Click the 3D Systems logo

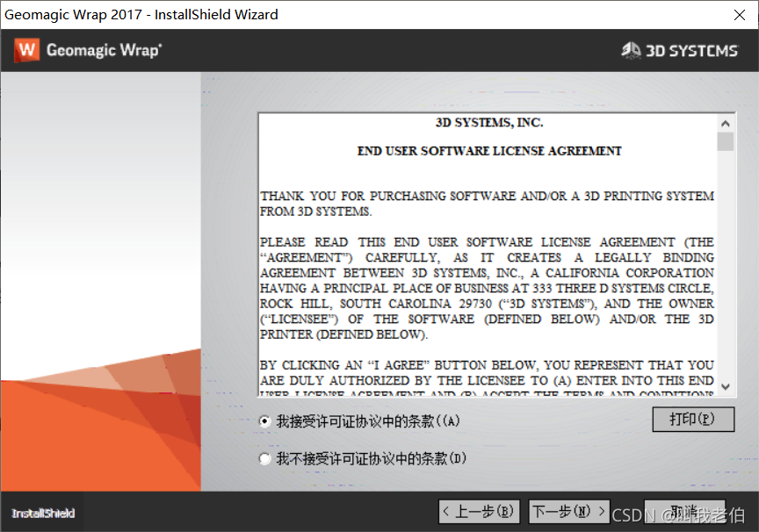680,50
